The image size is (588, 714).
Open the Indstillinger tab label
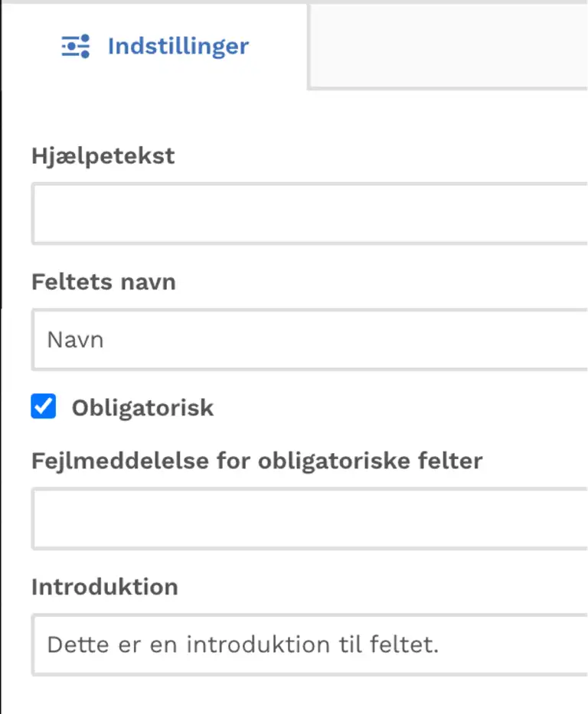178,46
